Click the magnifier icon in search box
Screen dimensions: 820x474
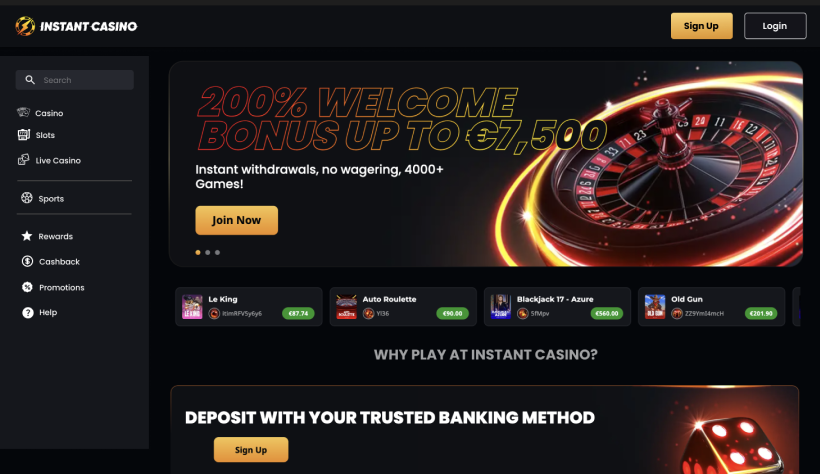click(30, 80)
